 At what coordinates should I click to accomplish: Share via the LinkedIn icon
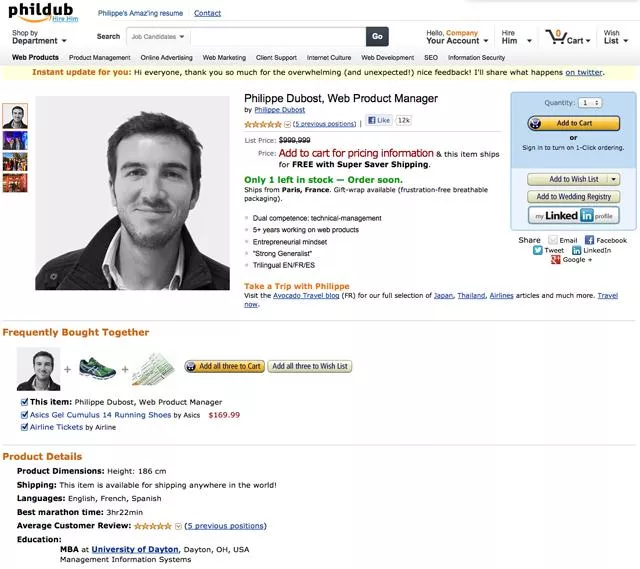click(x=576, y=250)
